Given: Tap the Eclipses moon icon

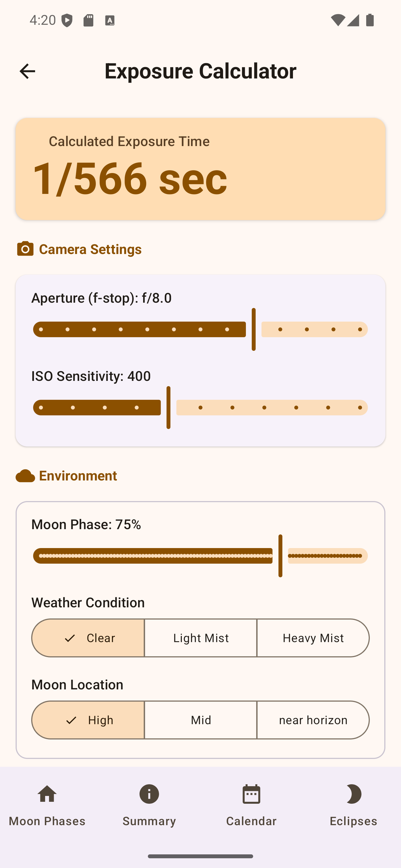Looking at the screenshot, I should [353, 795].
